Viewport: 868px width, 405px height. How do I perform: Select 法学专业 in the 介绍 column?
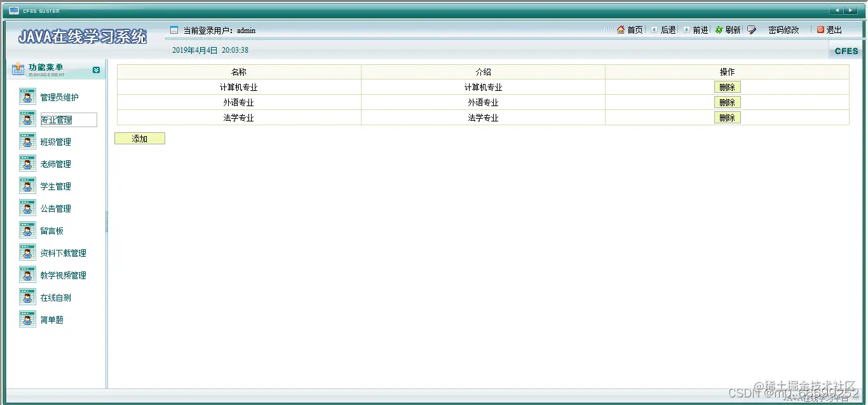coord(483,118)
